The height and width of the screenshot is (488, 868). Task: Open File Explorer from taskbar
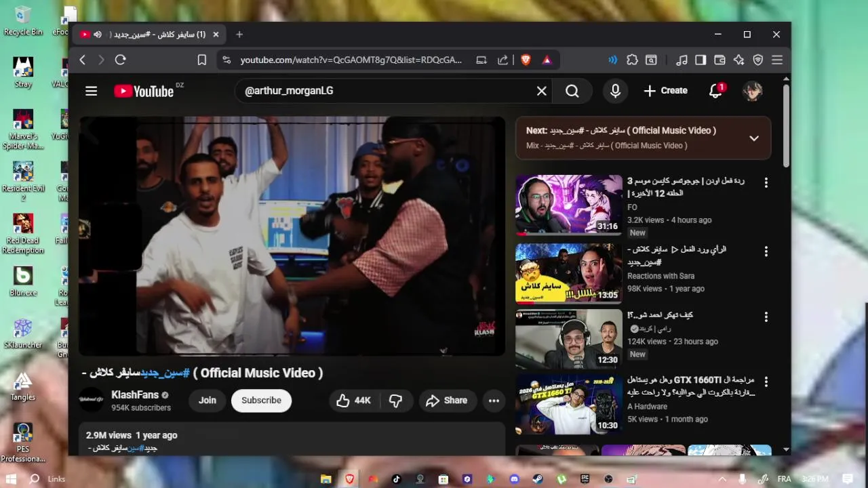[325, 479]
